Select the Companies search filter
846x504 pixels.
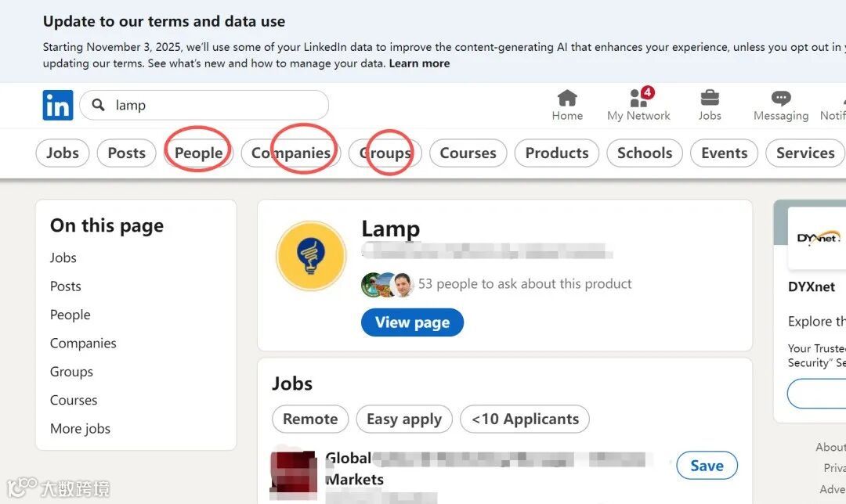tap(291, 153)
